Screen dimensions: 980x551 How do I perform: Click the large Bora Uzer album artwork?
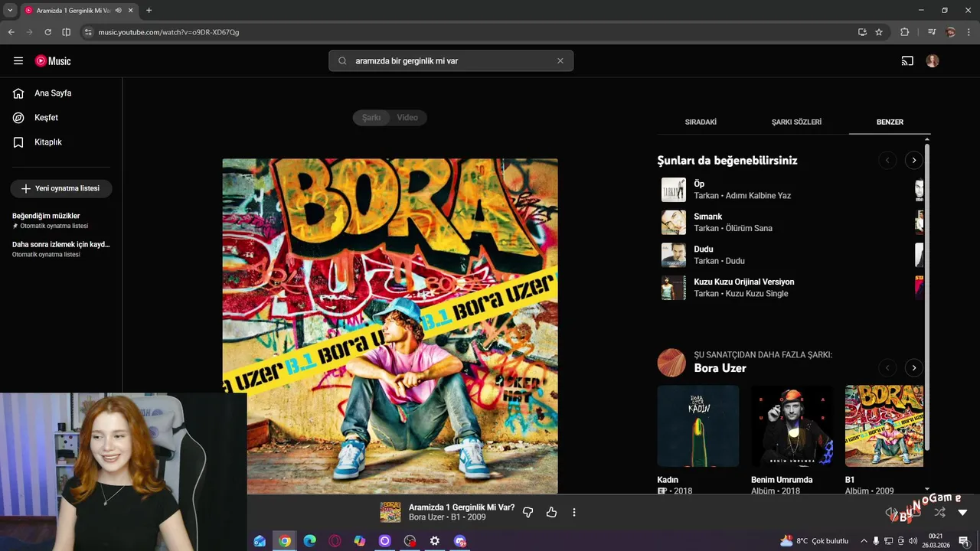click(390, 326)
